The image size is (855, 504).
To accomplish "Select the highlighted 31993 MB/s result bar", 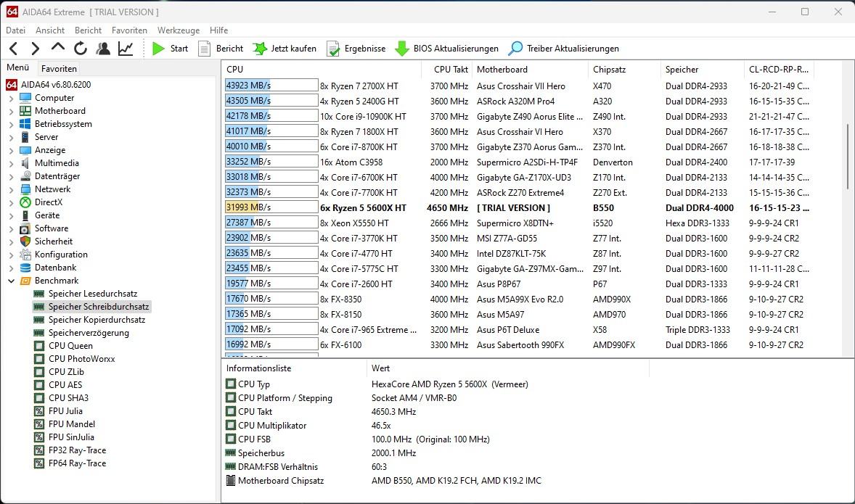I will (x=271, y=207).
